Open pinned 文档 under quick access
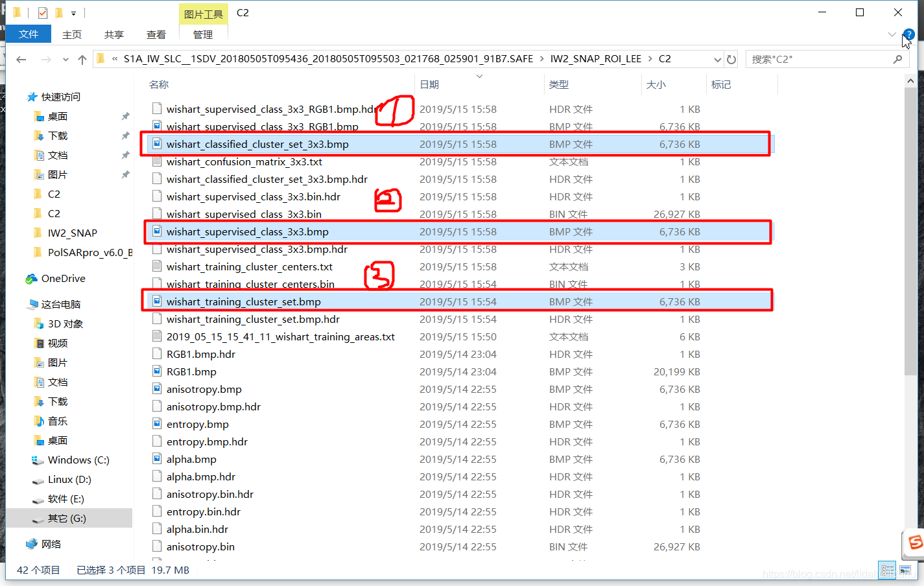This screenshot has width=924, height=586. coord(58,155)
